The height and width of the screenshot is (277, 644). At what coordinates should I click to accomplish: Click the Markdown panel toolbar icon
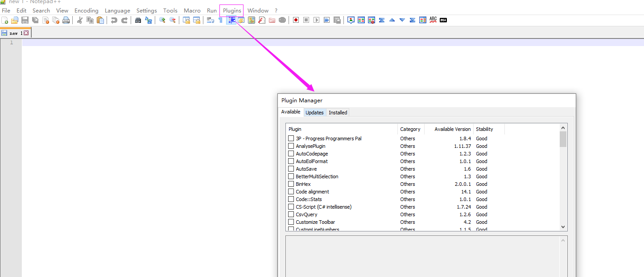pyautogui.click(x=443, y=20)
